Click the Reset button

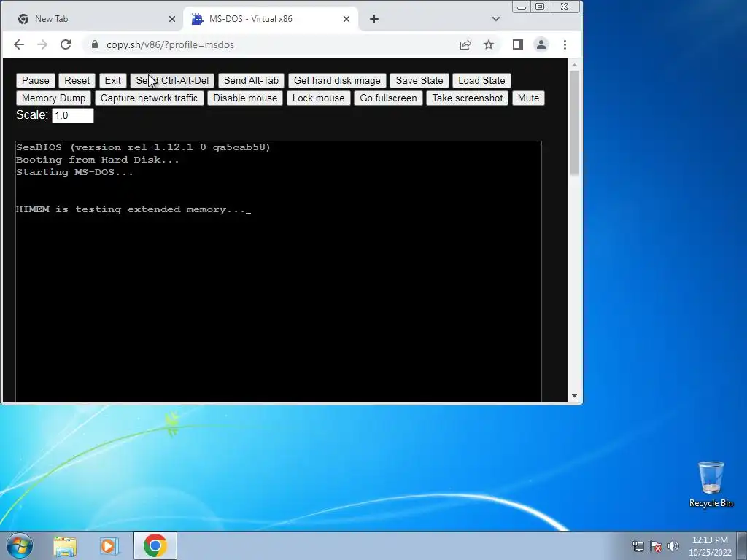click(77, 80)
